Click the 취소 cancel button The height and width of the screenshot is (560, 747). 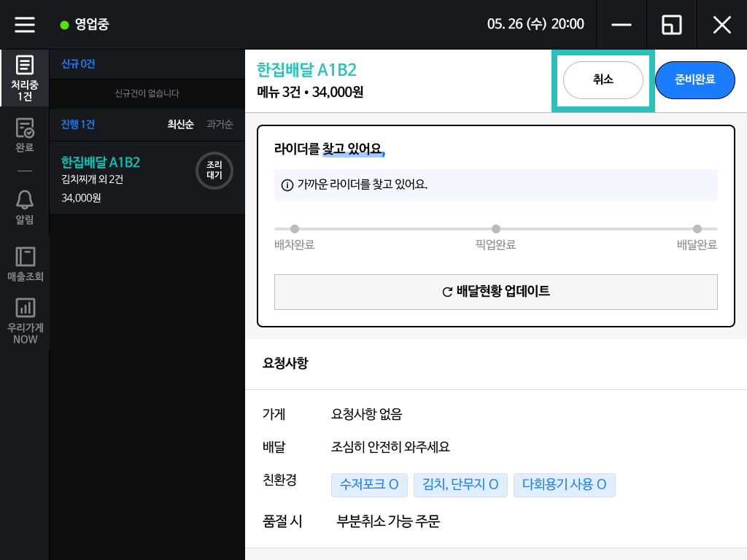pyautogui.click(x=603, y=80)
